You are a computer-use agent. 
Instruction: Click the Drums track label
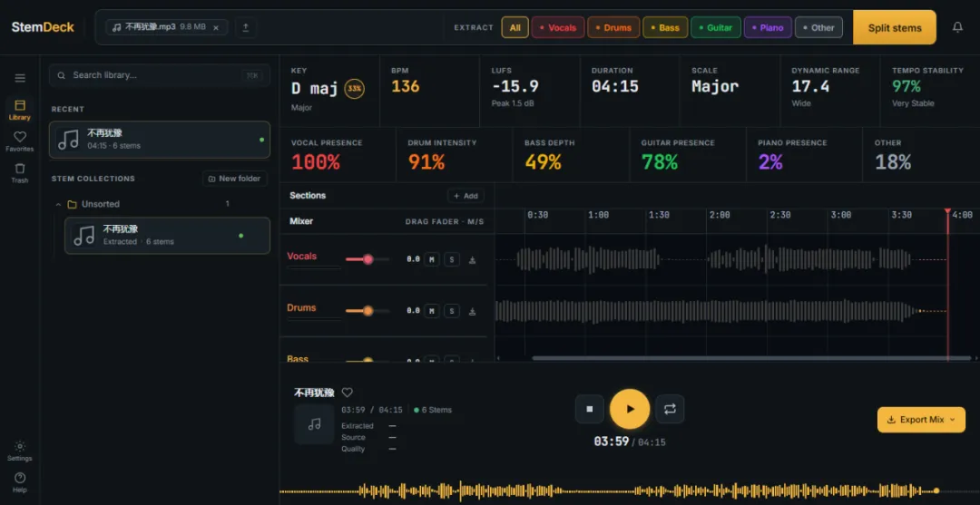pos(301,307)
